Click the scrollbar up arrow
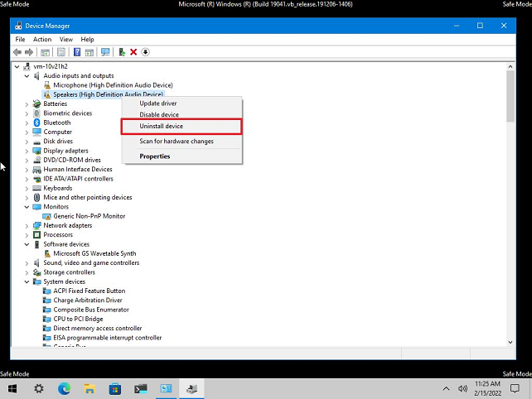Viewport: 532px width, 399px height. 510,67
